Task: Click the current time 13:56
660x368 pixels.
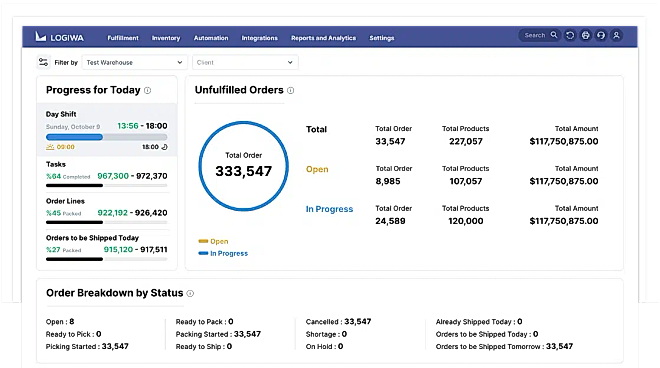Action: [x=128, y=126]
